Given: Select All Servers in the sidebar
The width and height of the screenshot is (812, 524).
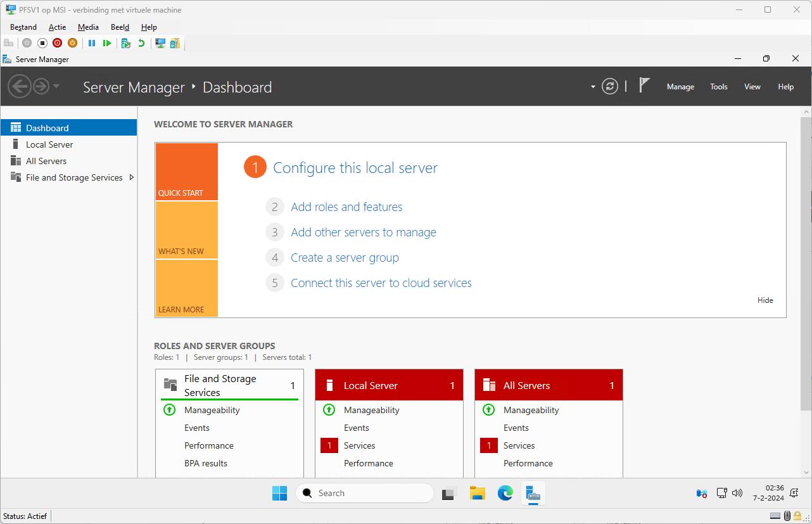Looking at the screenshot, I should click(x=68, y=161).
